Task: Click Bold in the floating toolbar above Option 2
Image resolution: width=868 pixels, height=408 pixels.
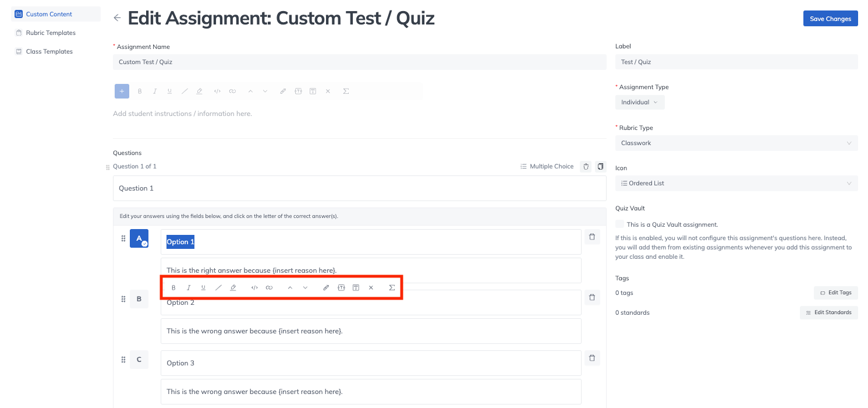Action: (173, 288)
